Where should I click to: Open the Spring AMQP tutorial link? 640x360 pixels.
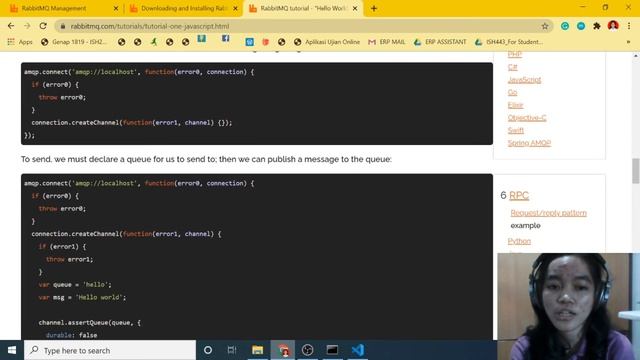click(x=529, y=143)
